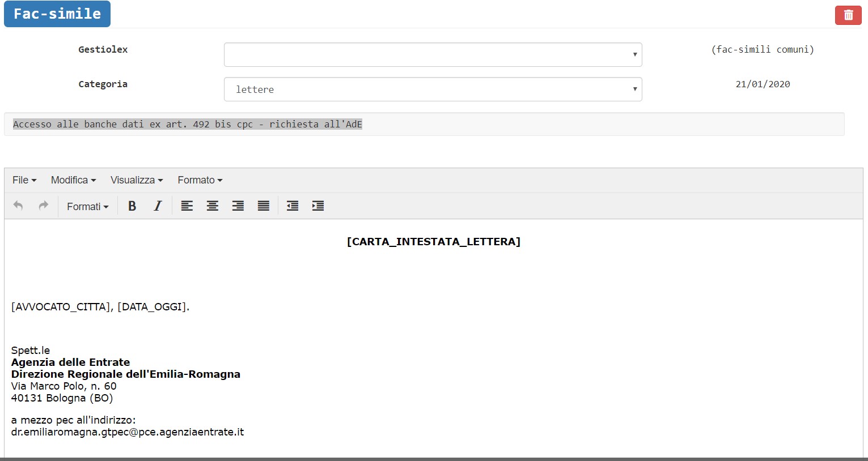The image size is (868, 461).
Task: Justify the paragraph with the justify icon
Action: tap(263, 206)
